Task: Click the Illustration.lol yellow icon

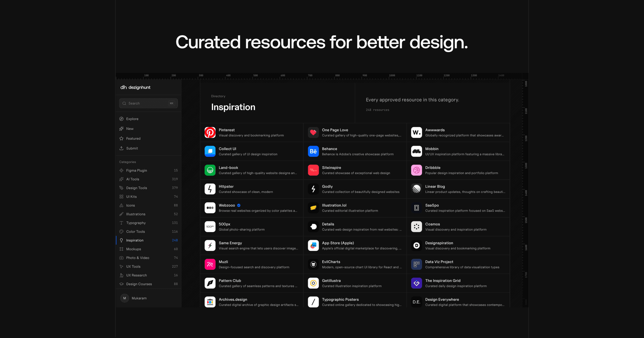Action: tap(313, 208)
